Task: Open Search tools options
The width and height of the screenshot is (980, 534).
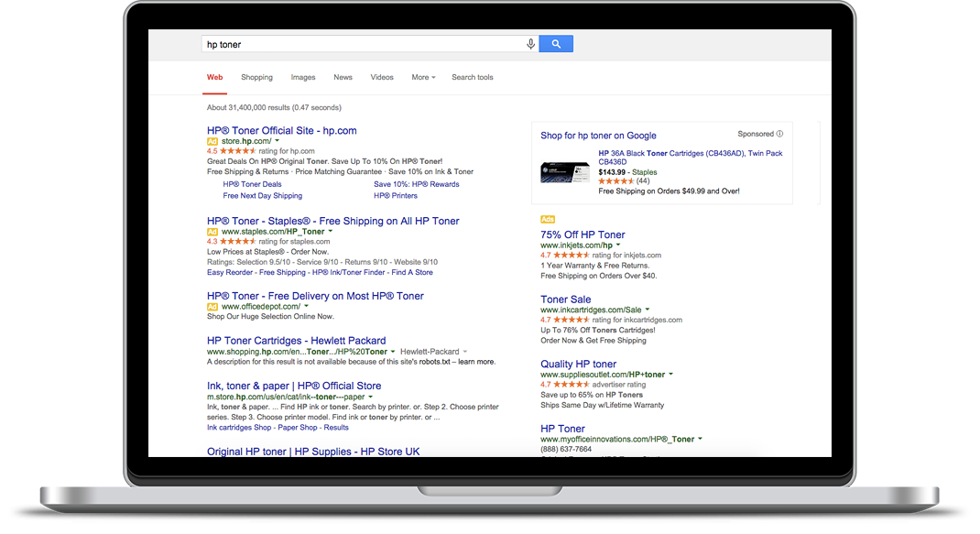Action: (x=473, y=78)
